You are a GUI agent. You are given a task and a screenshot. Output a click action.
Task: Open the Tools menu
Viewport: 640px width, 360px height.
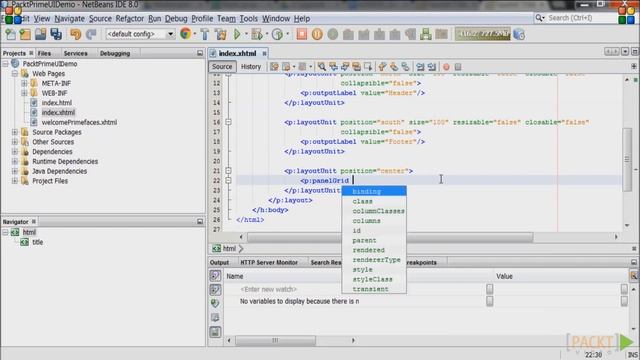coord(248,19)
